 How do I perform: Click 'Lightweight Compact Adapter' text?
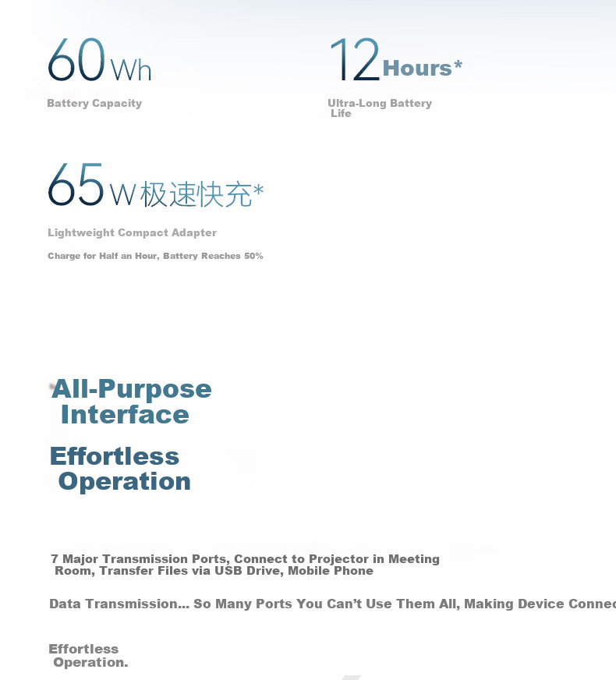[133, 233]
